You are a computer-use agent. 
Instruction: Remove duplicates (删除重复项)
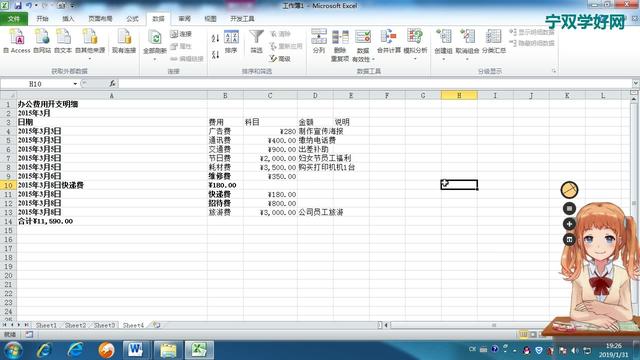[x=340, y=45]
